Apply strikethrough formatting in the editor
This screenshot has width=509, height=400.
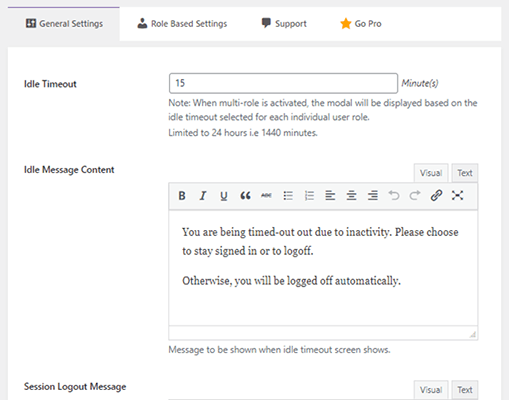click(266, 196)
